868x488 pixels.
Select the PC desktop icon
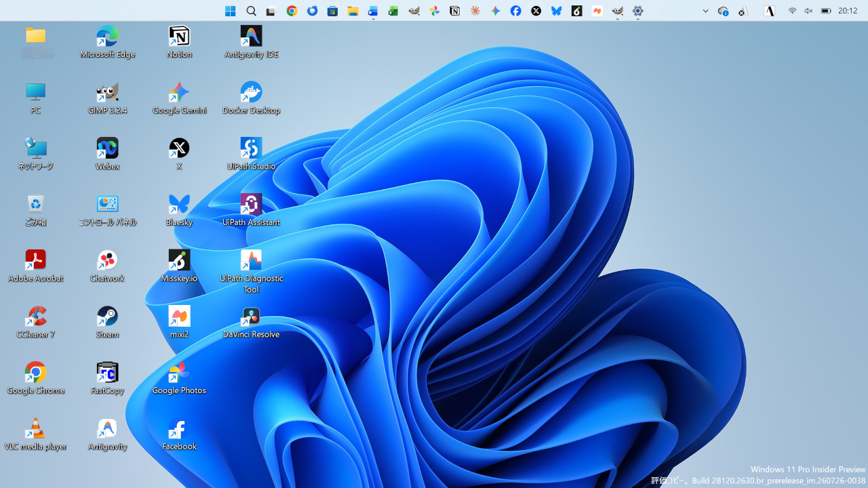35,98
